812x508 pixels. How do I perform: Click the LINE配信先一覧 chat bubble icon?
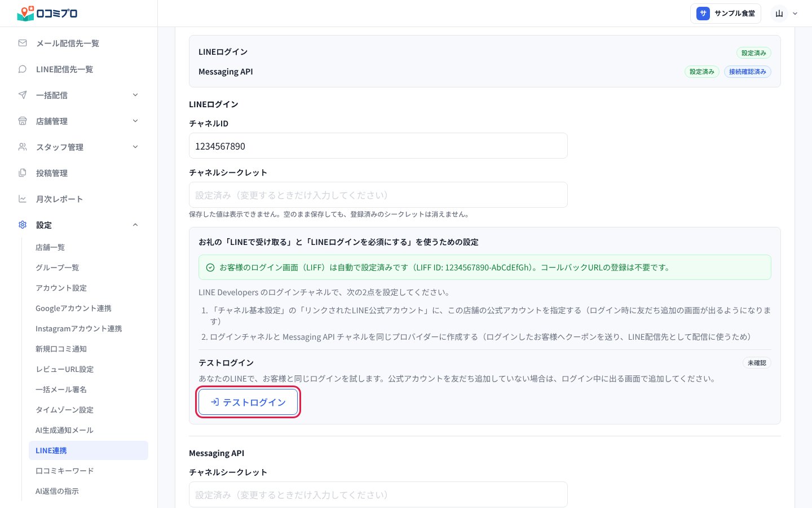23,69
